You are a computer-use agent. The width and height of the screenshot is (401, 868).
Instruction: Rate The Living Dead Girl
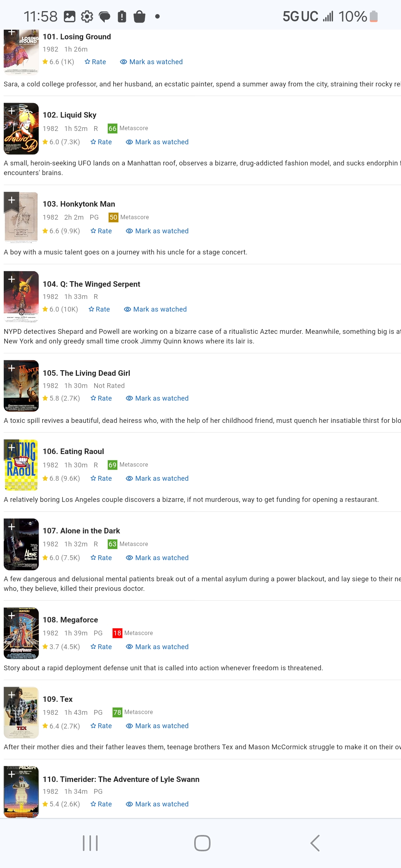[101, 398]
